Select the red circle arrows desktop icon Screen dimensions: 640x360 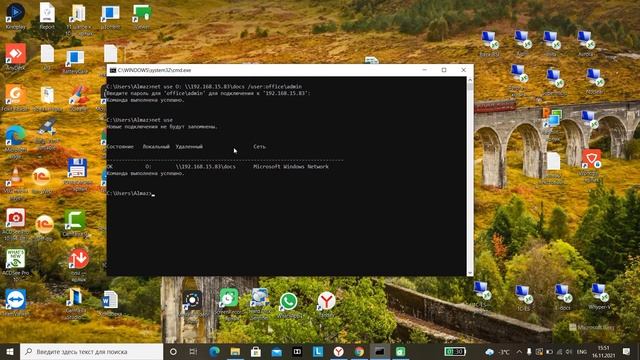tap(78, 259)
